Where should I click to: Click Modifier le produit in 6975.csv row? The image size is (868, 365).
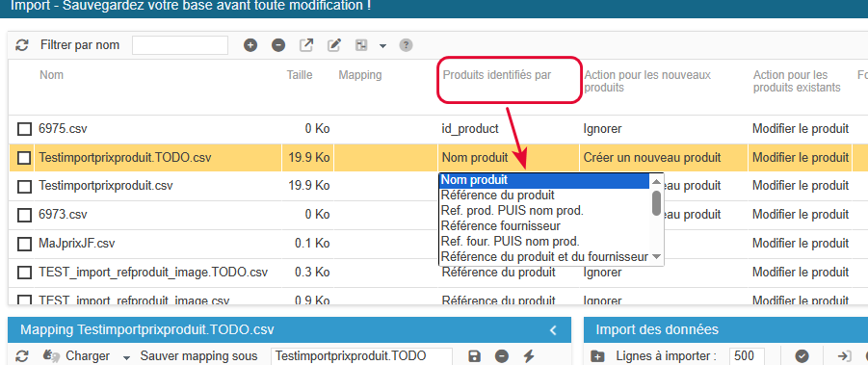801,129
